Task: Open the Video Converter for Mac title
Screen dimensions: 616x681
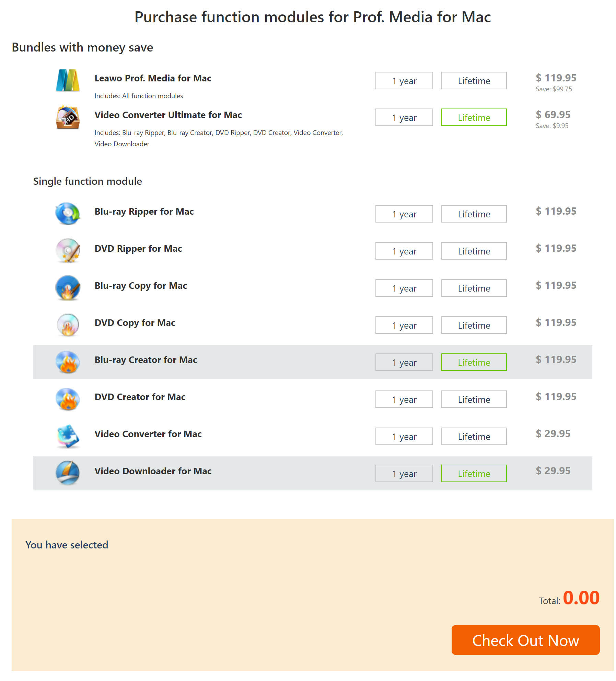Action: click(148, 434)
